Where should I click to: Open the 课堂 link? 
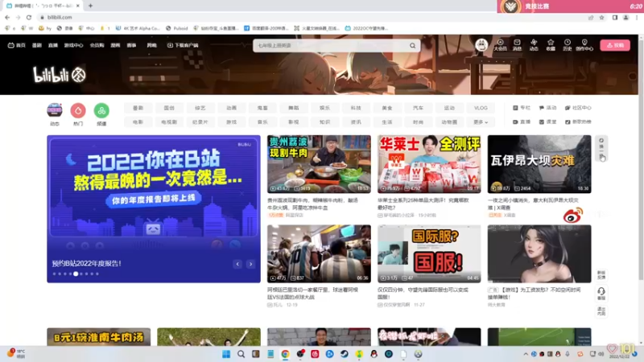pyautogui.click(x=547, y=122)
